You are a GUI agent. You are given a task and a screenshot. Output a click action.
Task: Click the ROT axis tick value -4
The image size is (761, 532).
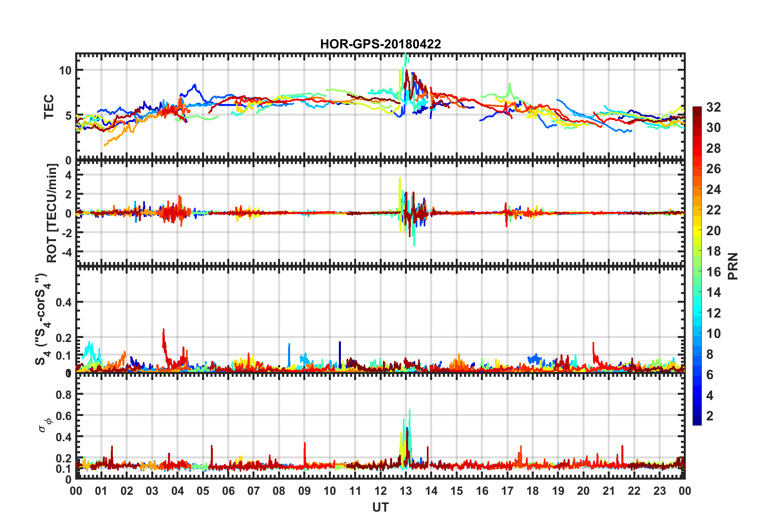click(x=67, y=252)
